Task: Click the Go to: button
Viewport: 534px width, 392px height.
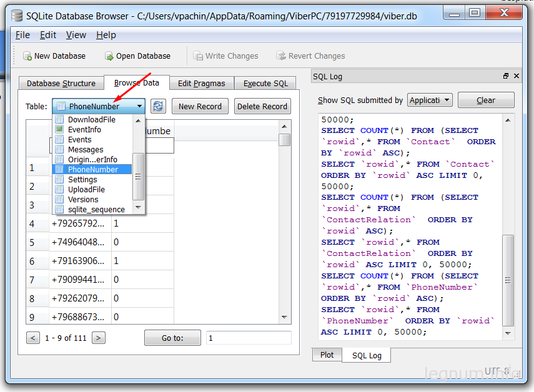Action: 172,338
